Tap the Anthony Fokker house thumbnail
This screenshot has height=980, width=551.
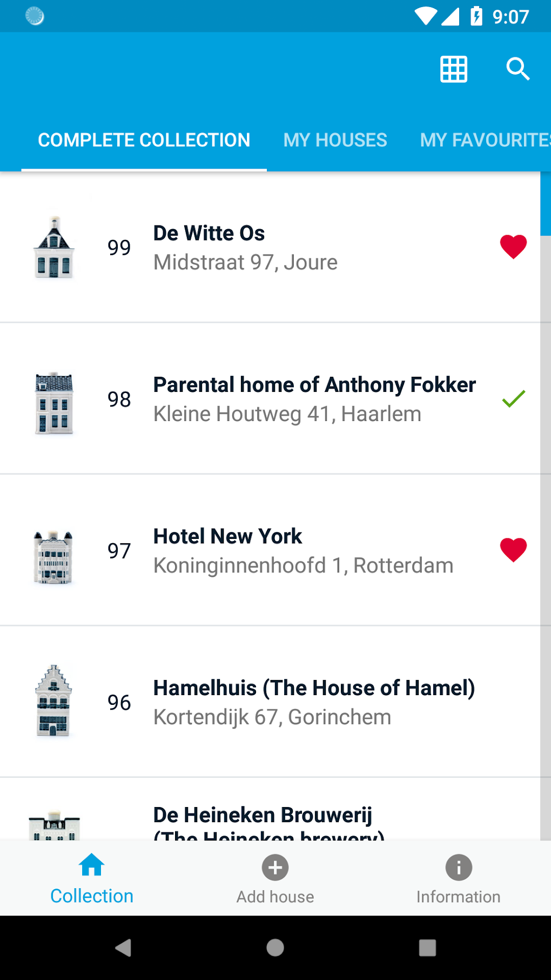[x=53, y=403]
